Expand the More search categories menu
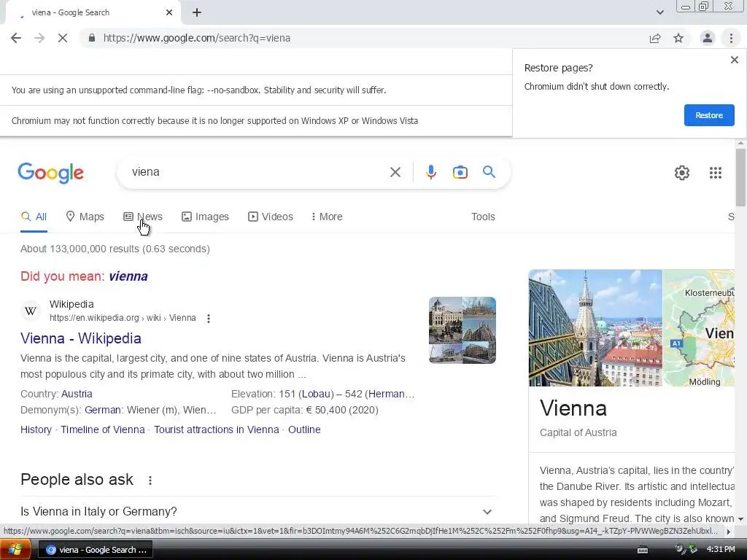 point(327,217)
